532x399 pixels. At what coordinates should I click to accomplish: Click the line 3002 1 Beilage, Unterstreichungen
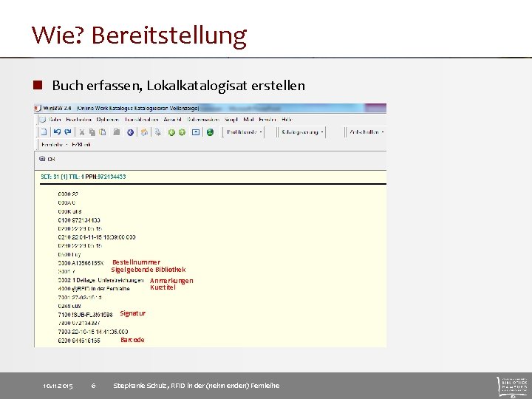coord(100,280)
